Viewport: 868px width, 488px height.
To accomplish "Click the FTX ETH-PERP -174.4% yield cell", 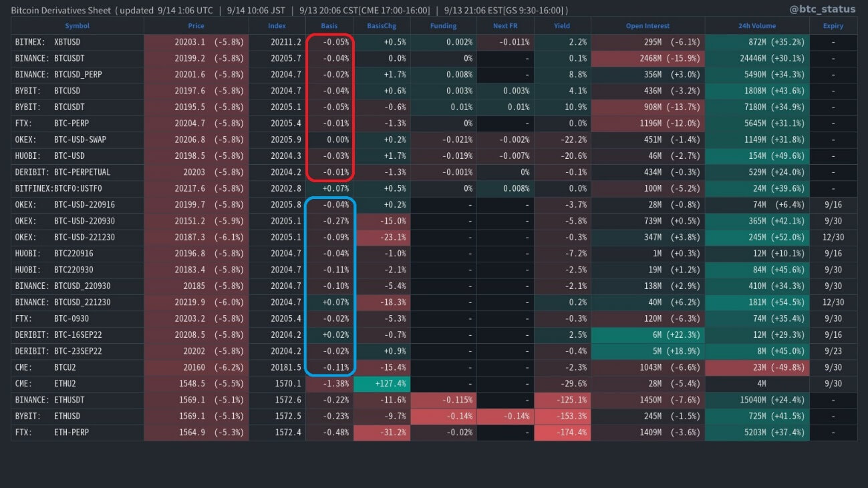I will tap(562, 433).
